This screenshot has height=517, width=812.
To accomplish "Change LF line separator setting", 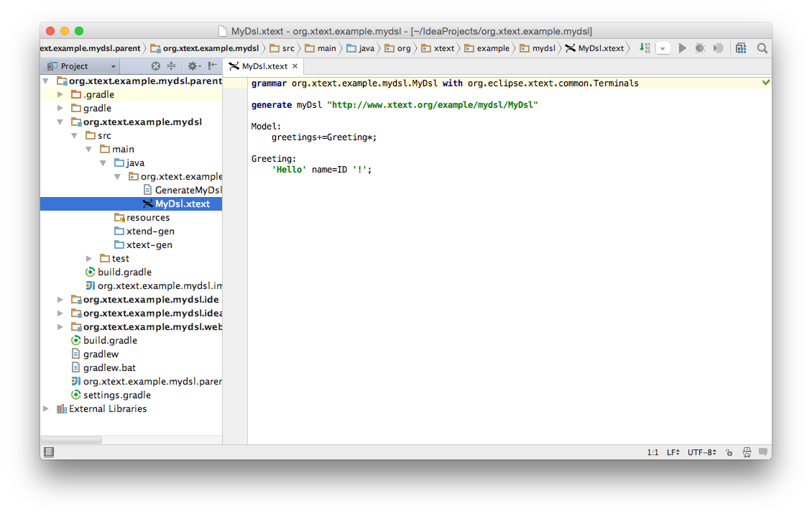I will click(673, 452).
